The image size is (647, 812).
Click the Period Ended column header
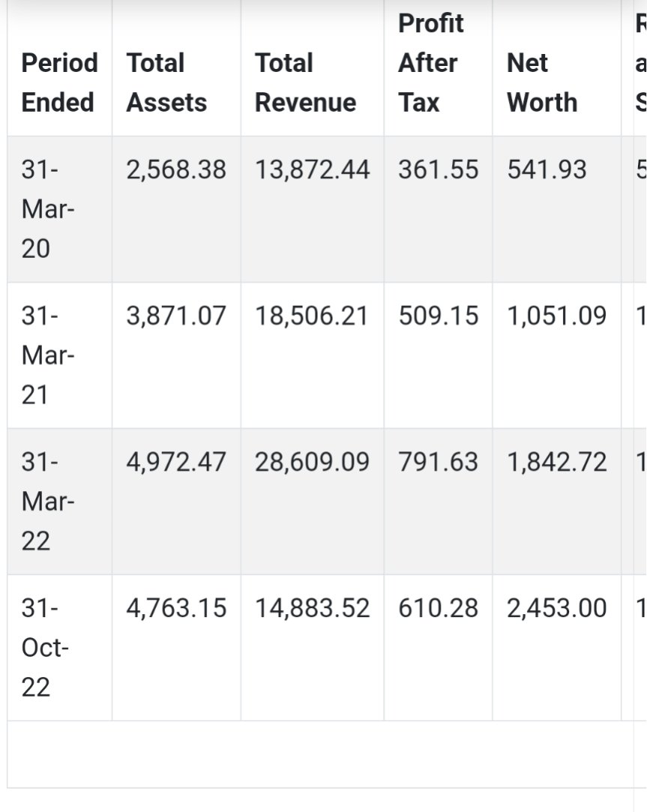[x=59, y=82]
